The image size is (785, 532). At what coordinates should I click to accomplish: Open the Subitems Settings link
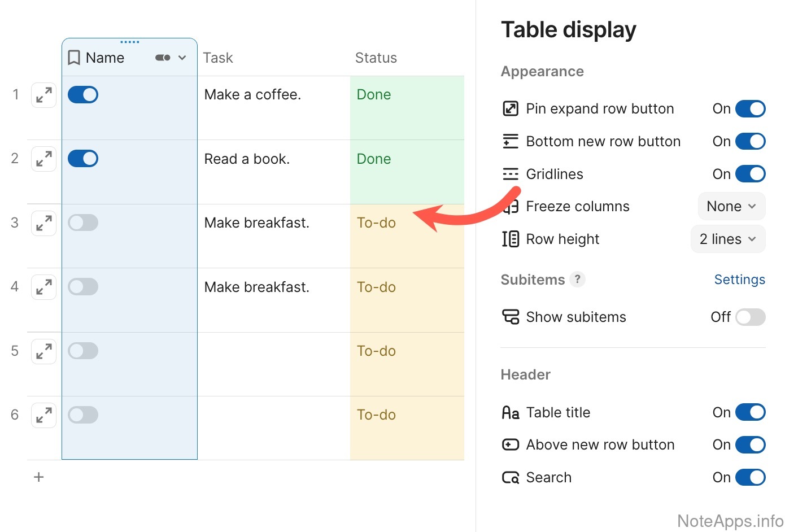pos(739,280)
